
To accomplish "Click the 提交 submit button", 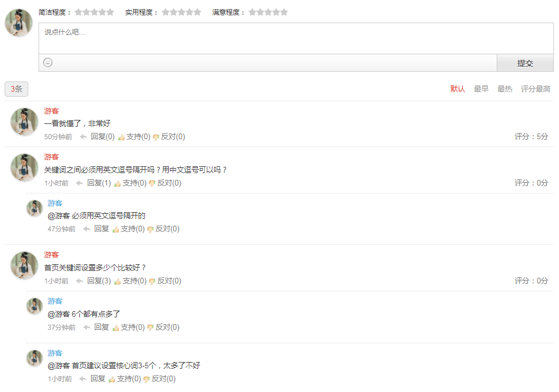I will pos(525,63).
